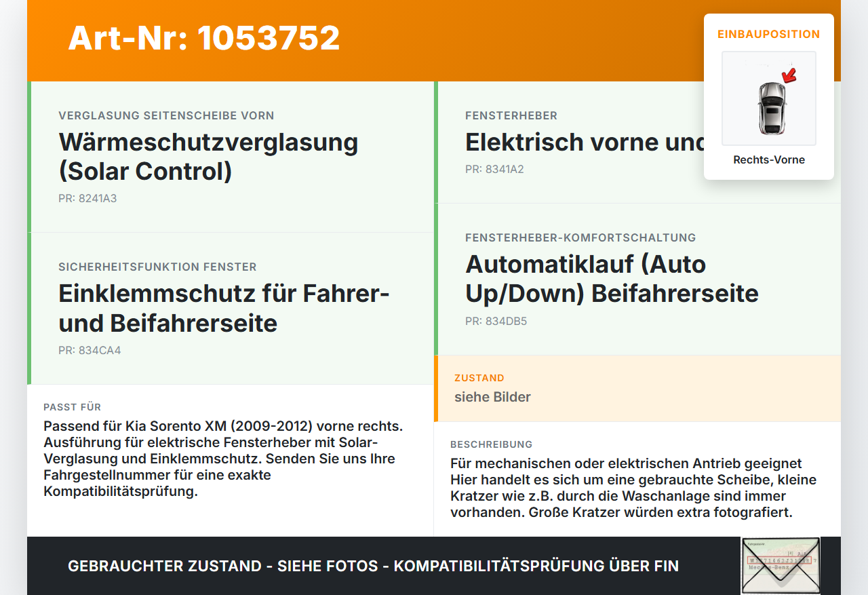This screenshot has width=868, height=595.
Task: Select the 'Passend für Kia Sorento XM' paragraph
Action: click(x=223, y=459)
